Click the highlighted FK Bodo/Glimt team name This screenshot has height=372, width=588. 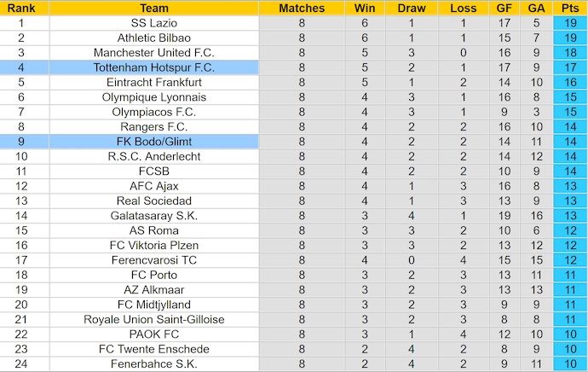(154, 142)
